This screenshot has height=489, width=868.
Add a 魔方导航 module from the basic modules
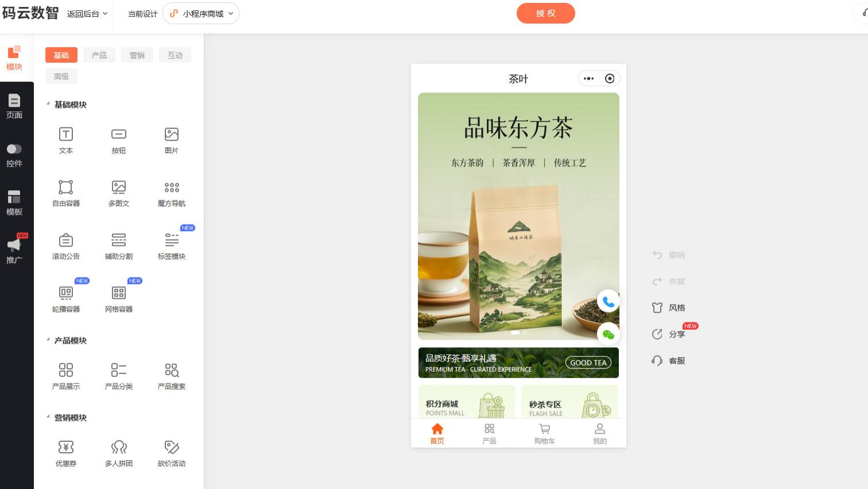click(x=172, y=192)
